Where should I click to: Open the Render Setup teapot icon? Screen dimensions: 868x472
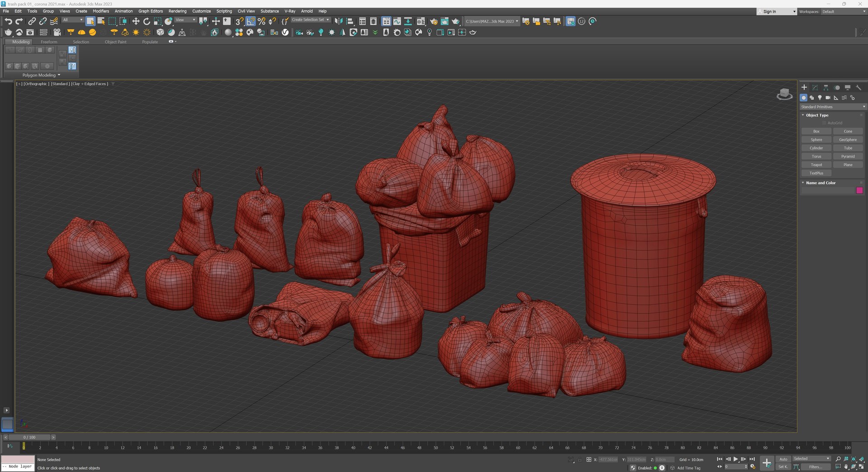pos(434,21)
